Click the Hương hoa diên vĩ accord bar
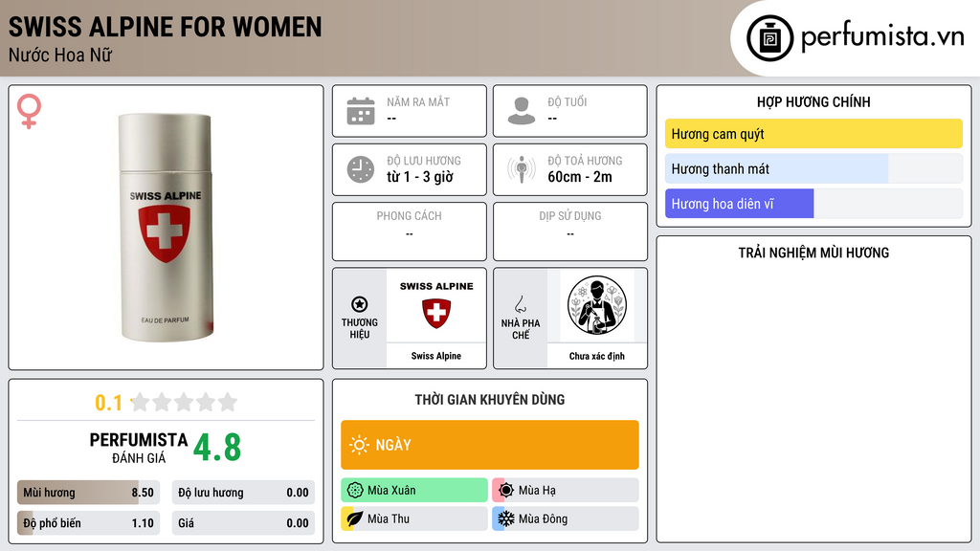This screenshot has width=980, height=551. [x=813, y=204]
